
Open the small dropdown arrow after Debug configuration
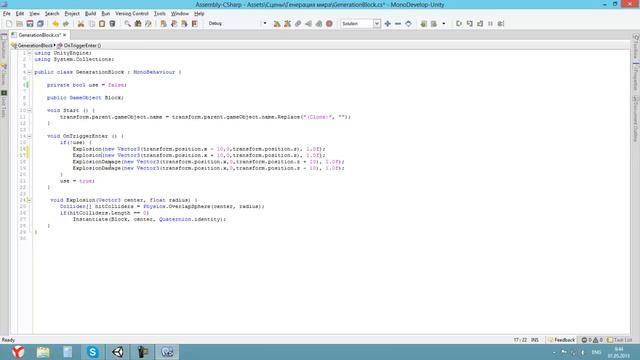264,24
